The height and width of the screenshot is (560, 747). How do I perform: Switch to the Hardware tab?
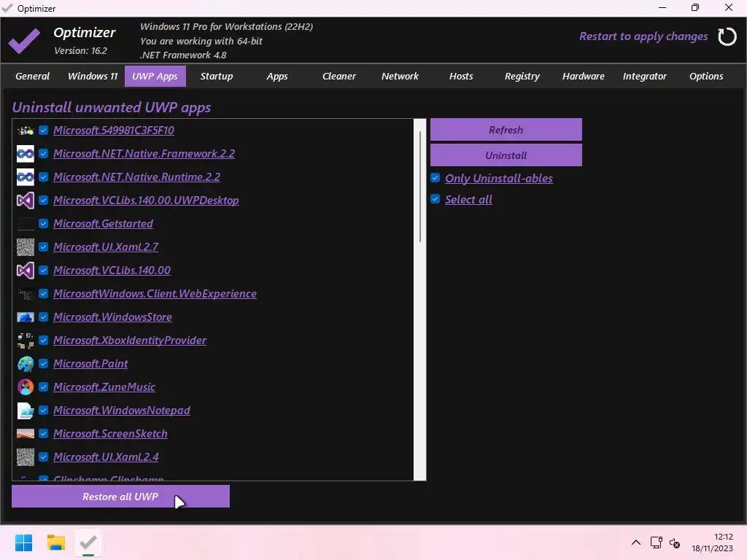[583, 76]
